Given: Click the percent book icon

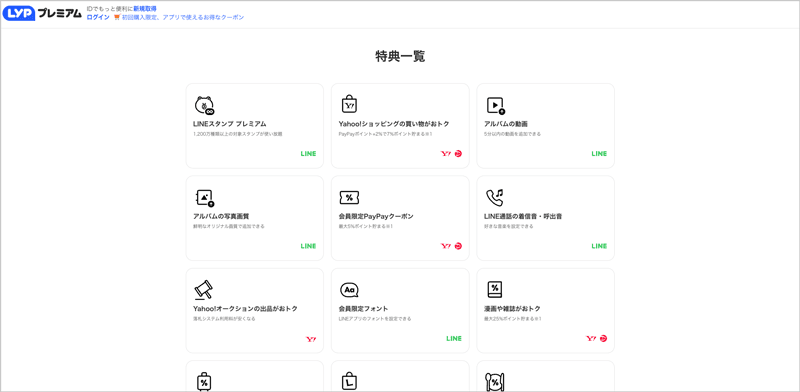Looking at the screenshot, I should (494, 289).
